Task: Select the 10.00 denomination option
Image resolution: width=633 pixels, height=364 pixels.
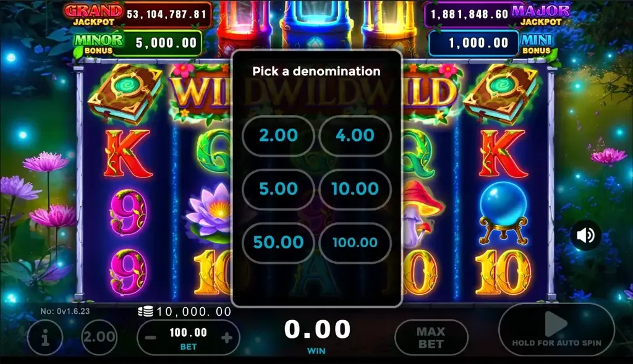Action: click(x=355, y=189)
